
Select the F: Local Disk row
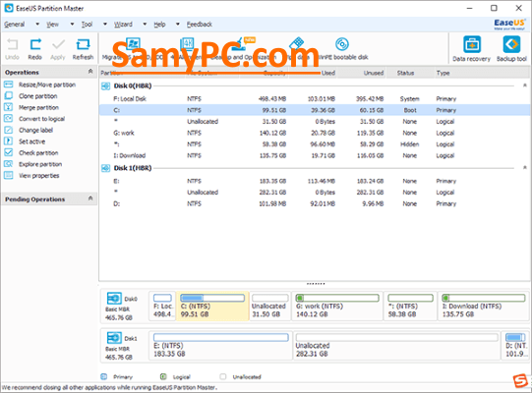315,99
